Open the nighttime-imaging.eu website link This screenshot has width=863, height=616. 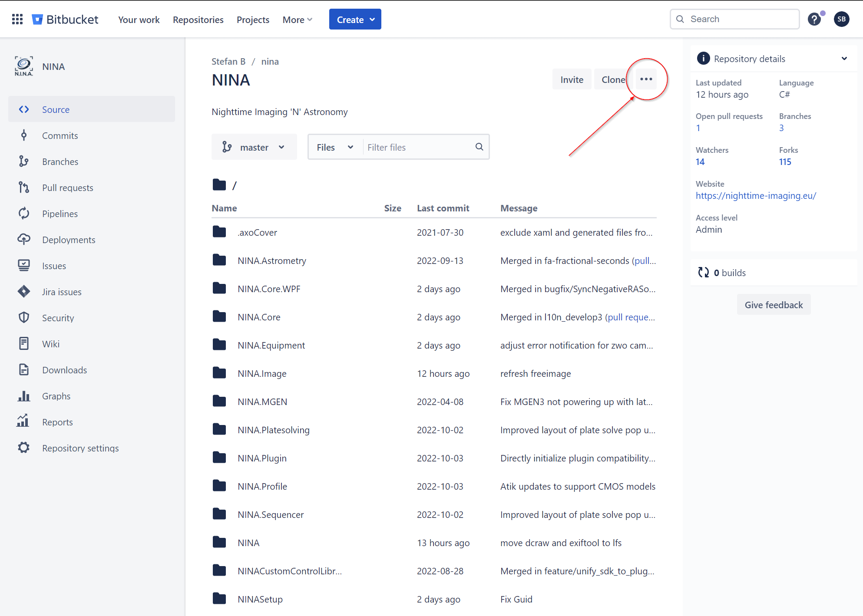click(756, 195)
